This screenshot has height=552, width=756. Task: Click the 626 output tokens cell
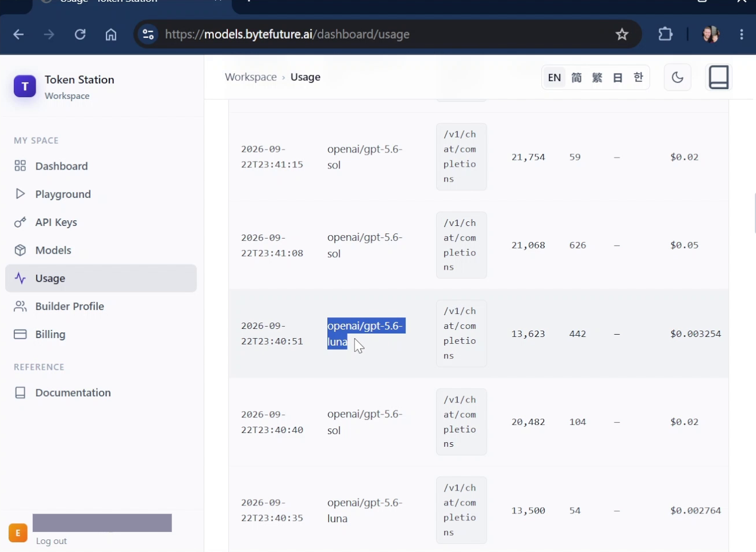click(x=578, y=246)
